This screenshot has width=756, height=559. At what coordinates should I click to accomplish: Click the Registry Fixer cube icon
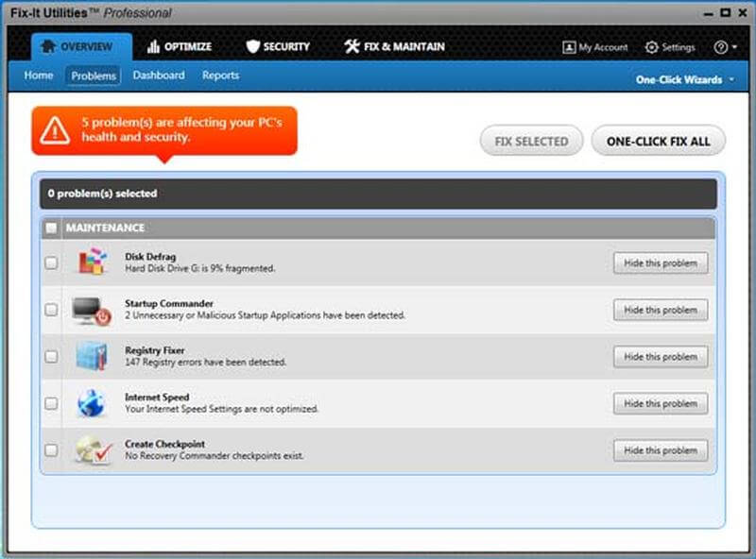point(92,356)
